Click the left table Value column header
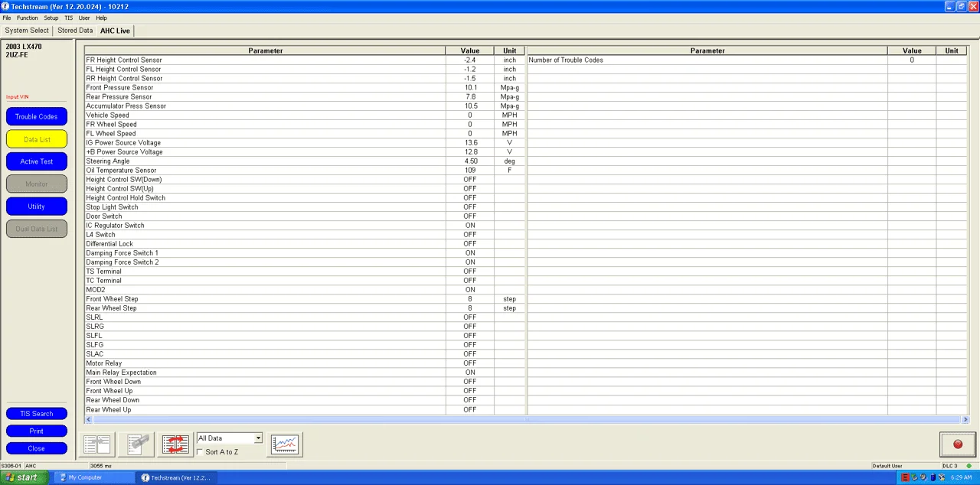Screen dimensions: 980x485 [x=470, y=50]
